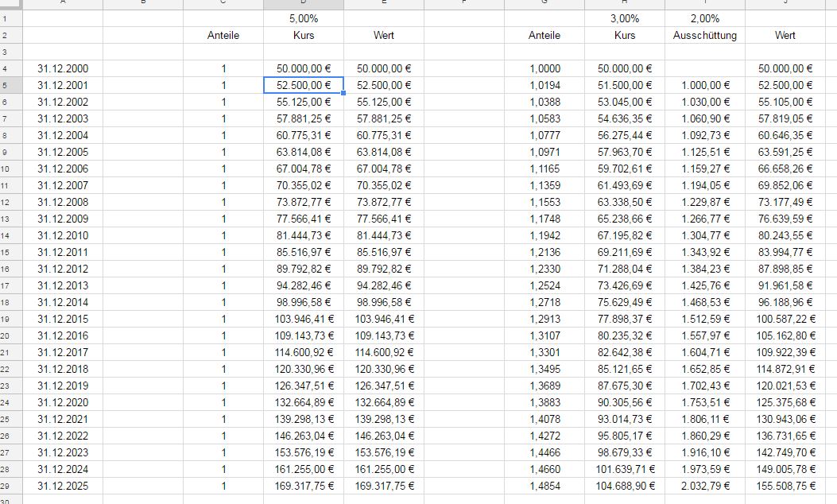The height and width of the screenshot is (504, 837).
Task: Click the date cell 31.12.2010
Action: pyautogui.click(x=63, y=235)
